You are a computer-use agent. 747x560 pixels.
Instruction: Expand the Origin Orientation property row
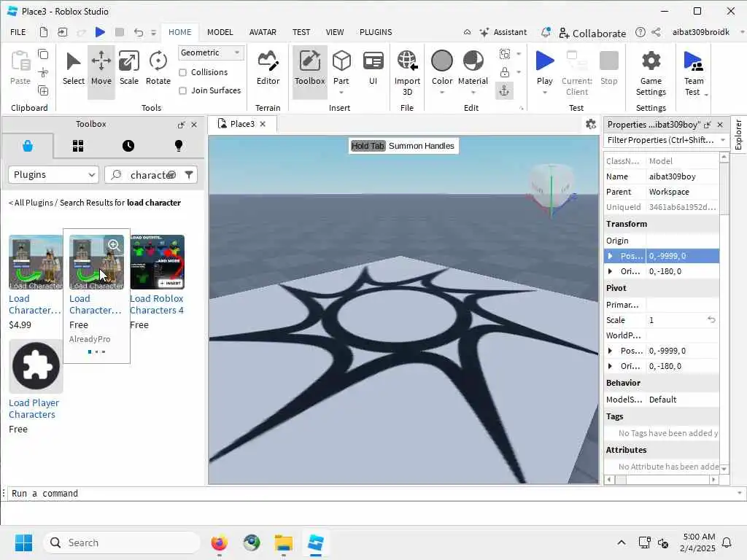(611, 271)
